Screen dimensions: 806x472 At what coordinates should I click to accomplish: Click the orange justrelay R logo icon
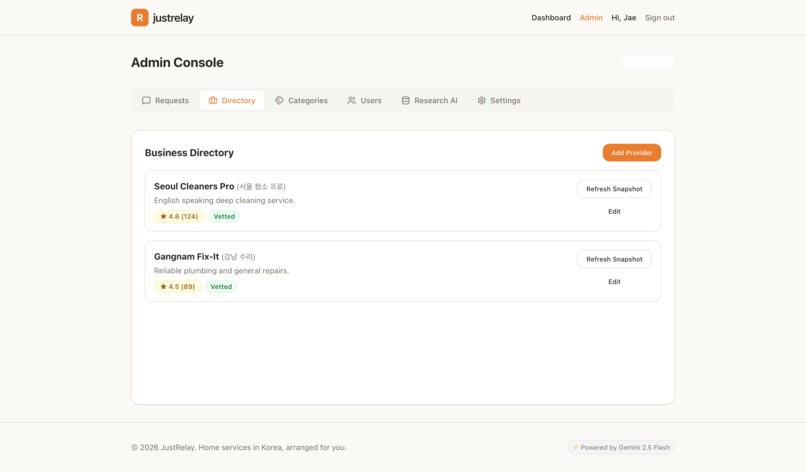coord(139,17)
